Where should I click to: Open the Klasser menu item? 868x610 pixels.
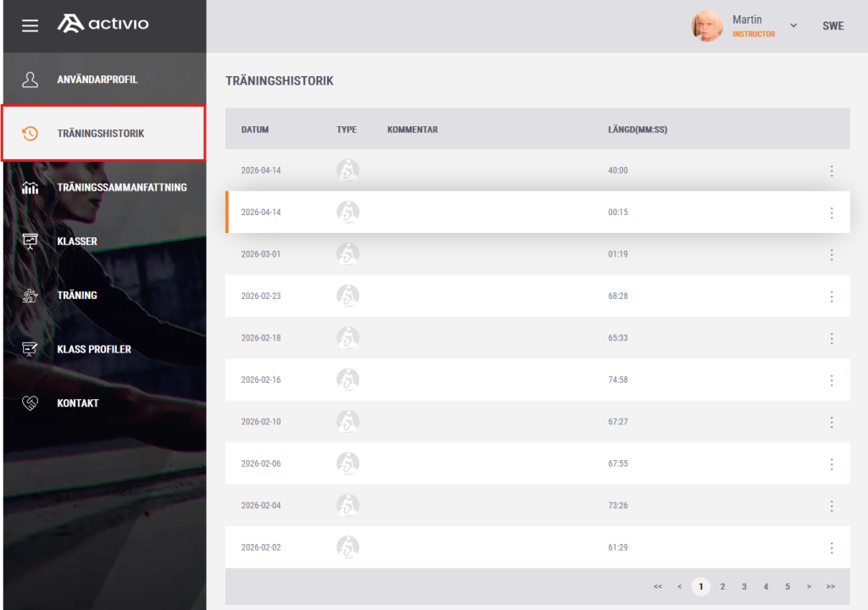pyautogui.click(x=77, y=241)
